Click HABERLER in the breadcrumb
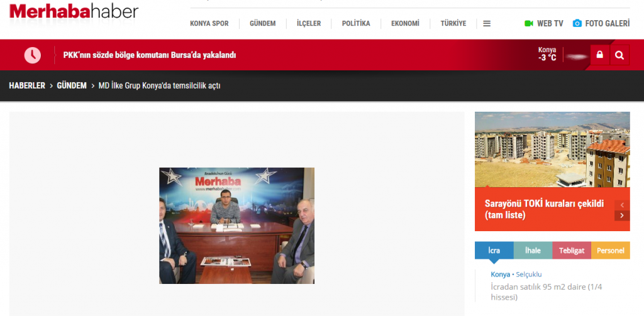Image resolution: width=644 pixels, height=316 pixels. pos(27,85)
